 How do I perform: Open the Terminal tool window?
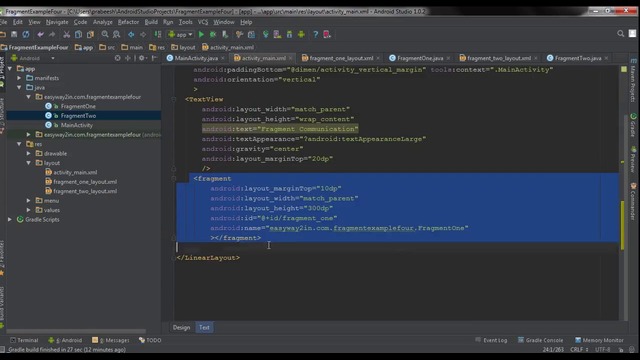[x=24, y=340]
